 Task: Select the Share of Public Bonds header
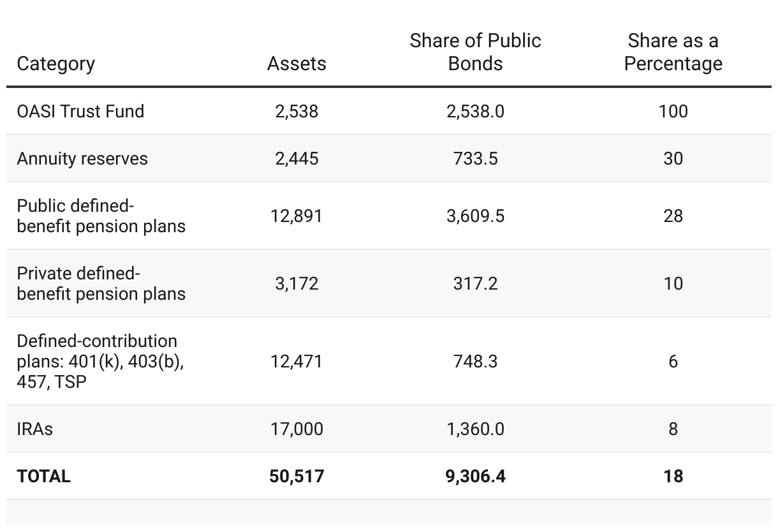point(475,52)
